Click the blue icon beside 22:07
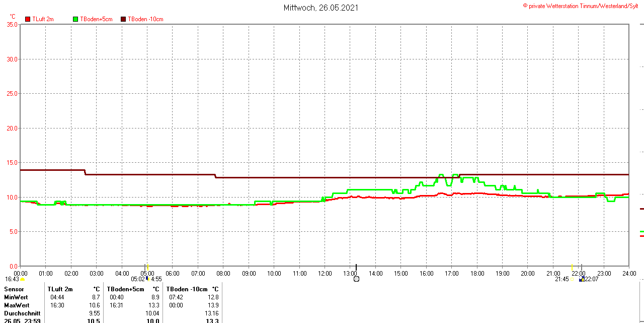Screen dimensions: 644x323 [582, 279]
